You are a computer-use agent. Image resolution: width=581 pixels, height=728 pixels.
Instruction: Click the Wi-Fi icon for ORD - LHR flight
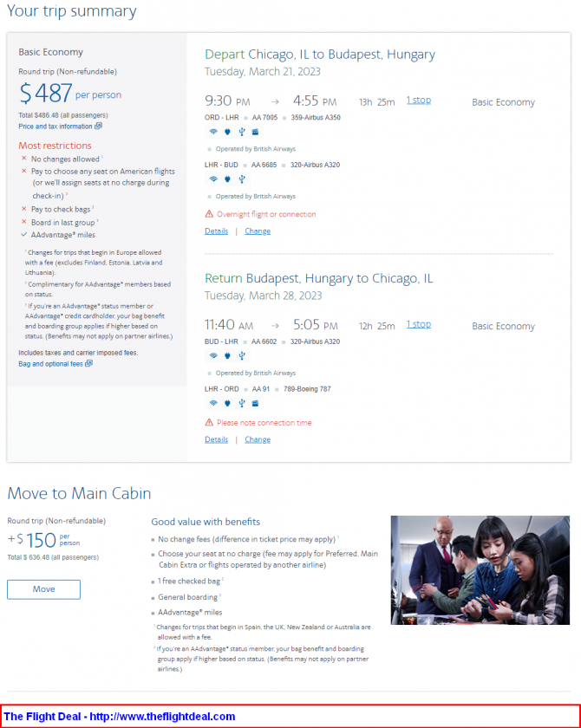pos(213,132)
